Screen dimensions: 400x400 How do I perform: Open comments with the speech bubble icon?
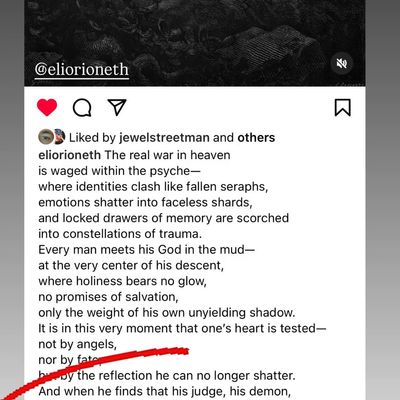point(82,108)
